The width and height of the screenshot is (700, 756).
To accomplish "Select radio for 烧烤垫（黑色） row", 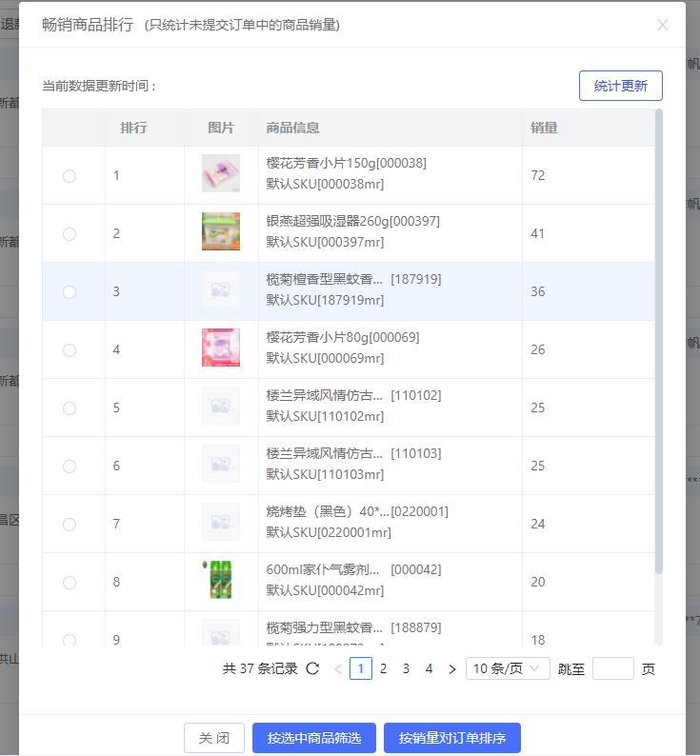I will [x=70, y=525].
